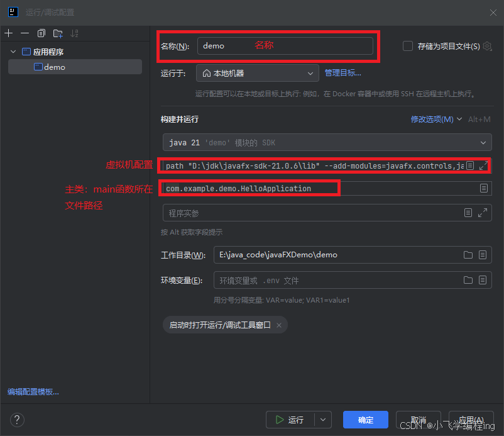Close the 运行/调试配置 dialog
Screen dimensions: 504x436
pos(493,13)
